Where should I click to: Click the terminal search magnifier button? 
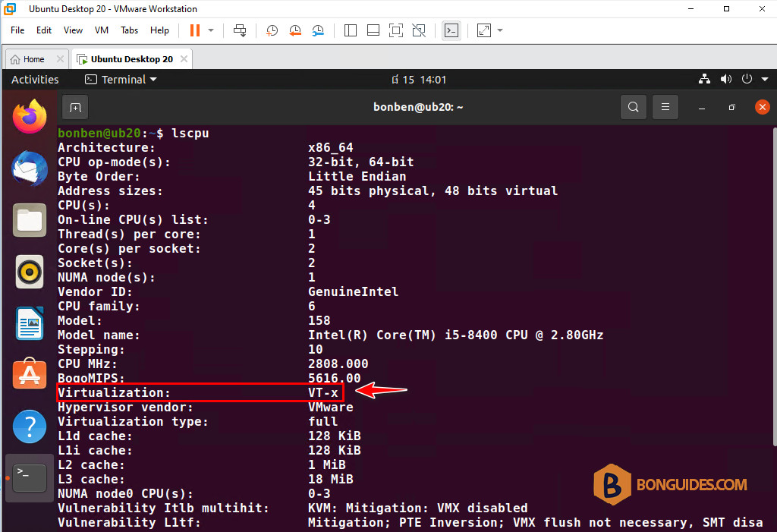point(634,107)
